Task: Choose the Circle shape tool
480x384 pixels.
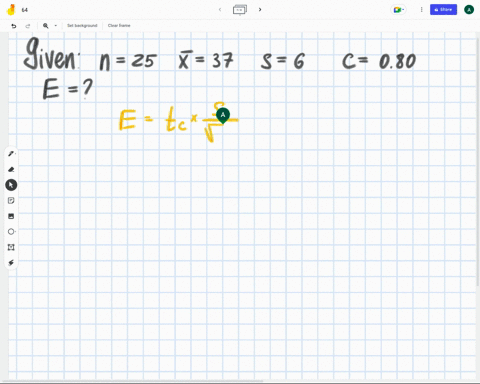Action: 11,231
